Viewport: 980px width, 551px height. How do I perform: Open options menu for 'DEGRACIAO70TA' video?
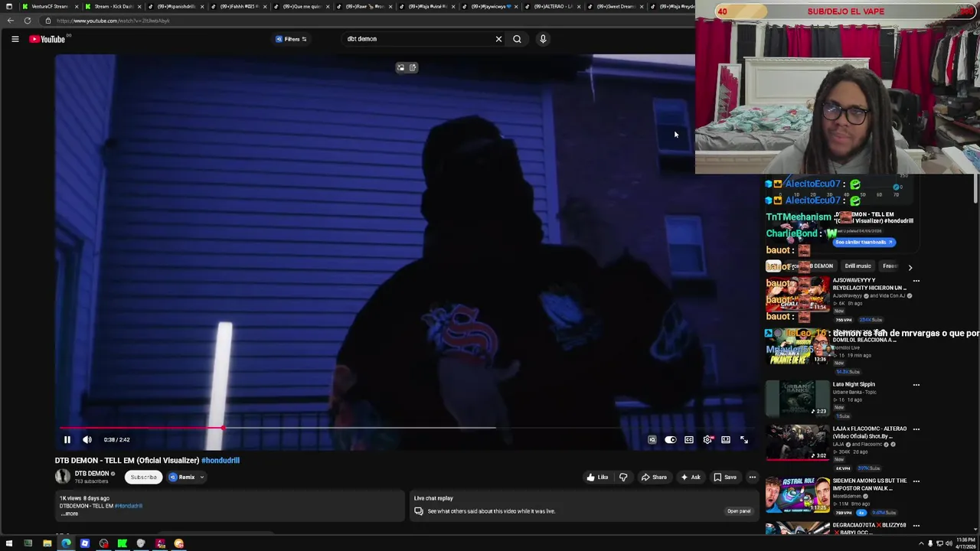(x=916, y=526)
